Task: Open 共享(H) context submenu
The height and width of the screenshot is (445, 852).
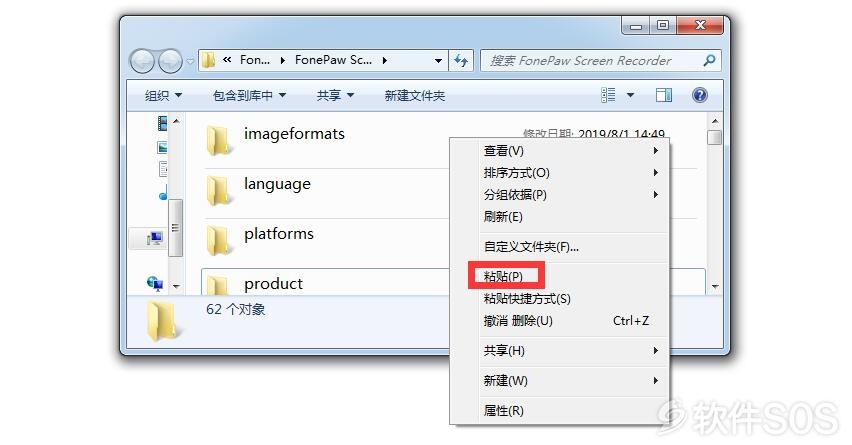Action: coord(560,350)
